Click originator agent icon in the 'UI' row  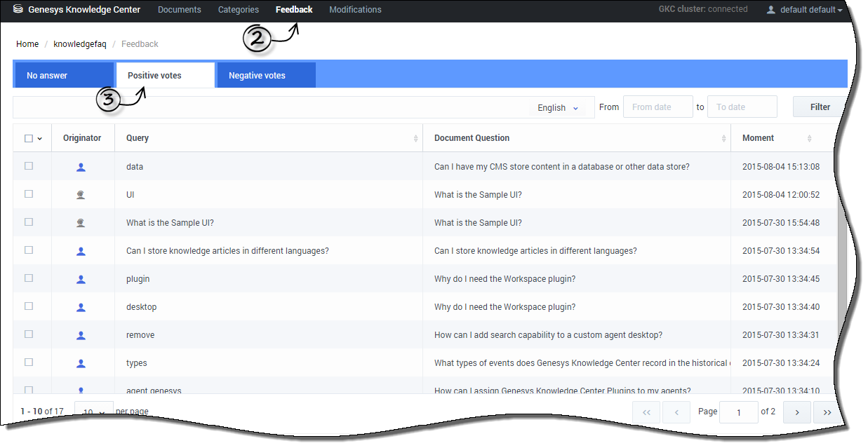[81, 195]
